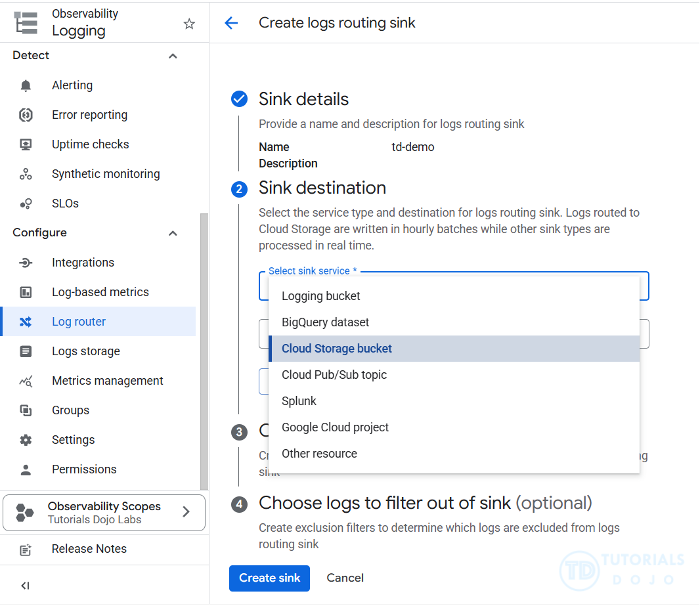Go back using the left arrow
The image size is (700, 606).
click(x=231, y=23)
